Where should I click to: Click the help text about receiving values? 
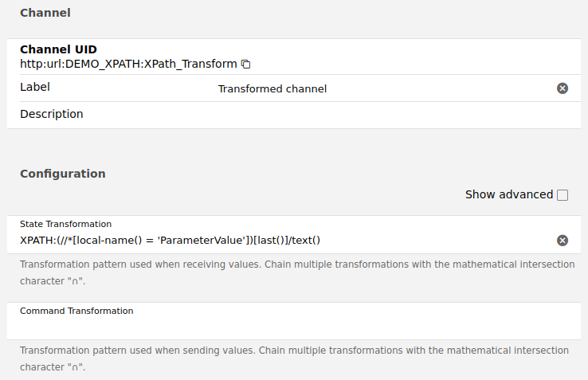point(296,264)
